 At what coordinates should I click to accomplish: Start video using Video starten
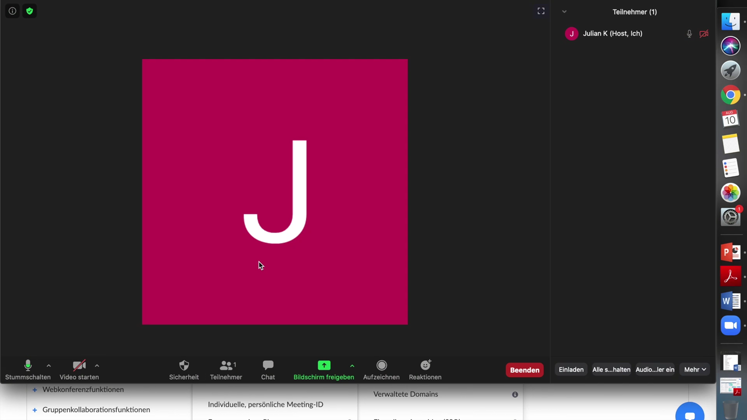[x=79, y=366]
